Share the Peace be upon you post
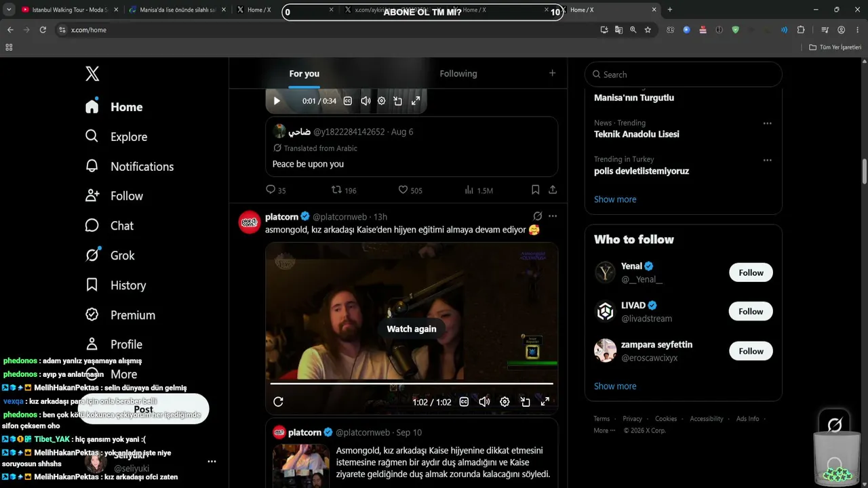 click(553, 190)
